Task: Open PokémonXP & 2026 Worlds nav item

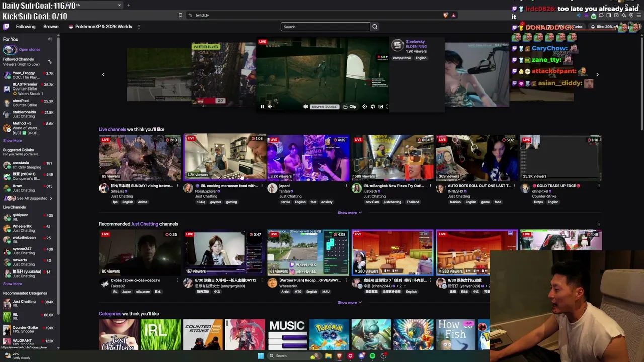Action: point(101,27)
